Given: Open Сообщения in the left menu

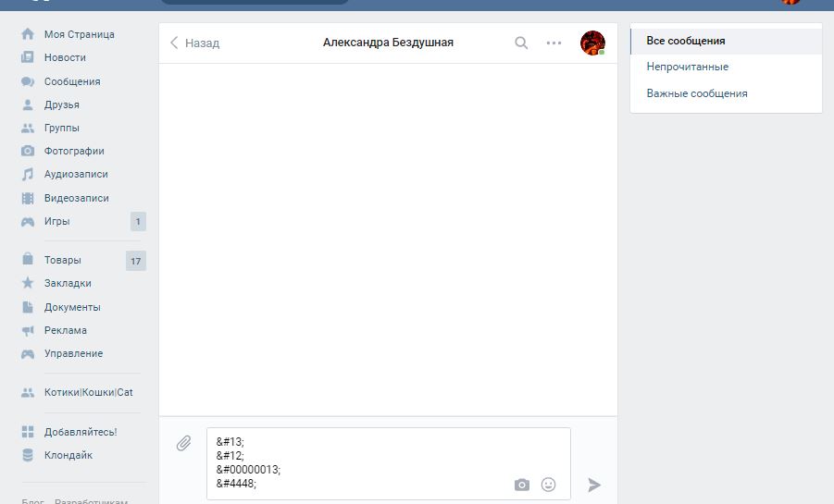Looking at the screenshot, I should click(x=72, y=81).
